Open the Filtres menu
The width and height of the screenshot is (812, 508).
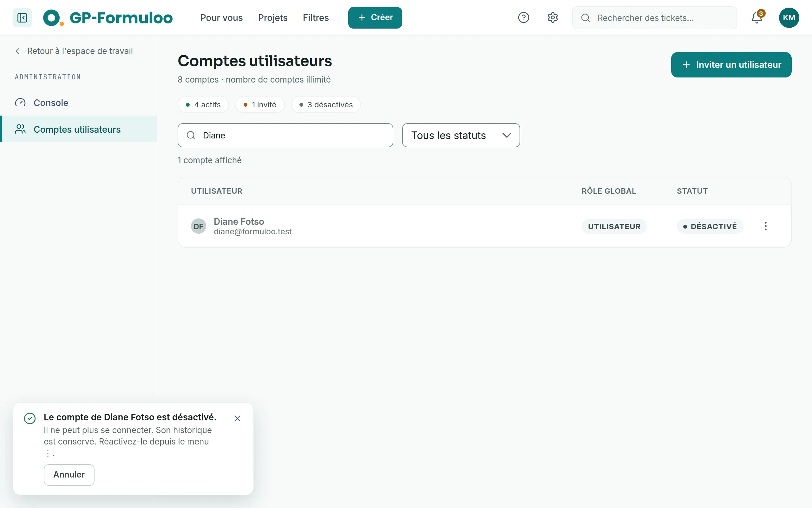pos(316,17)
